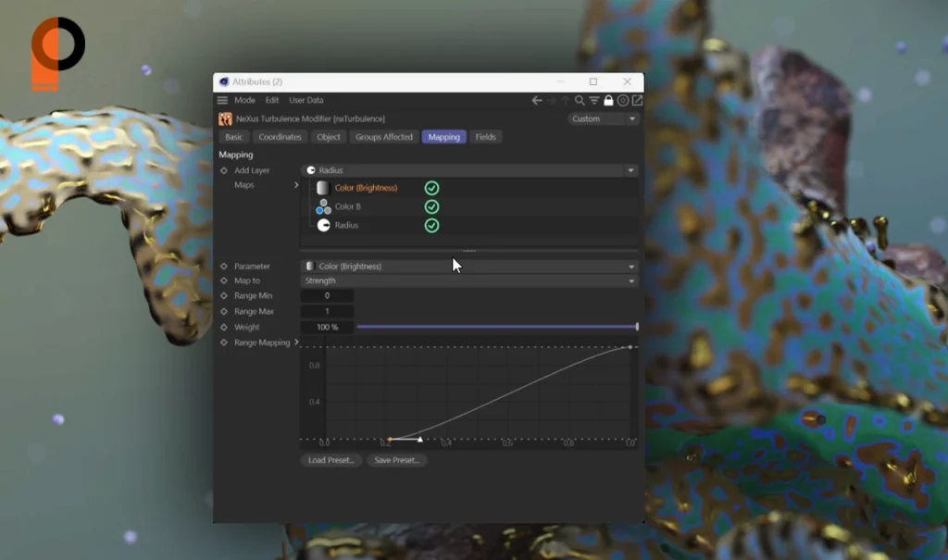Click the NeXus Turbulence Modifier icon
Screen dimensions: 948x560
(x=225, y=118)
